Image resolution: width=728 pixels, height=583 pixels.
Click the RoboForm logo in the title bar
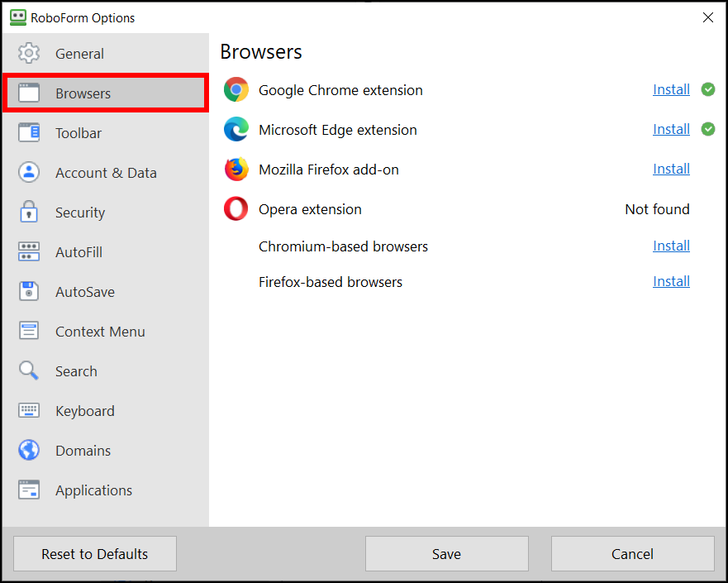tap(17, 17)
